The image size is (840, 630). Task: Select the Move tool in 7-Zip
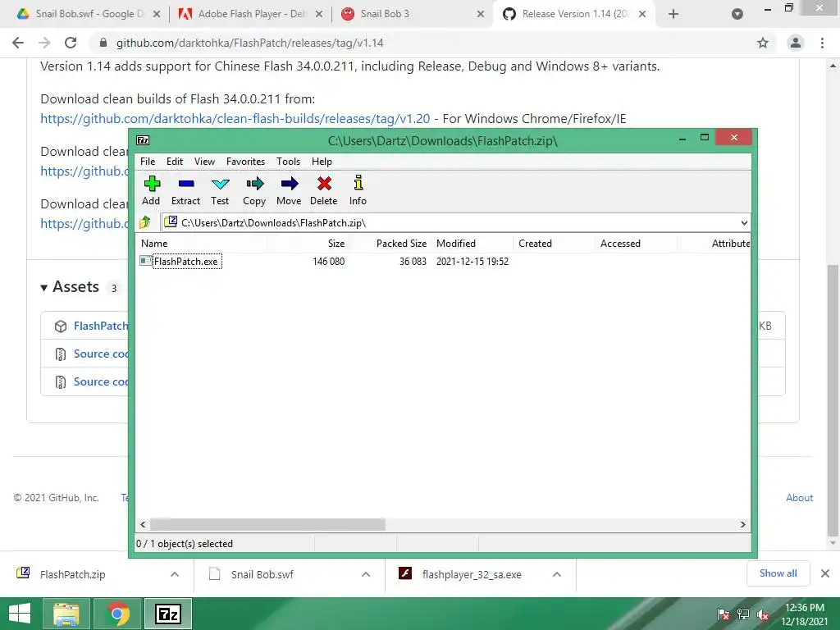point(289,190)
